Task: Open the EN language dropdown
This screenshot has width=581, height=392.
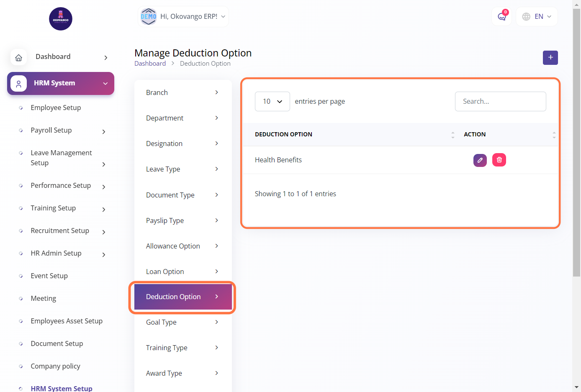Action: click(x=543, y=17)
